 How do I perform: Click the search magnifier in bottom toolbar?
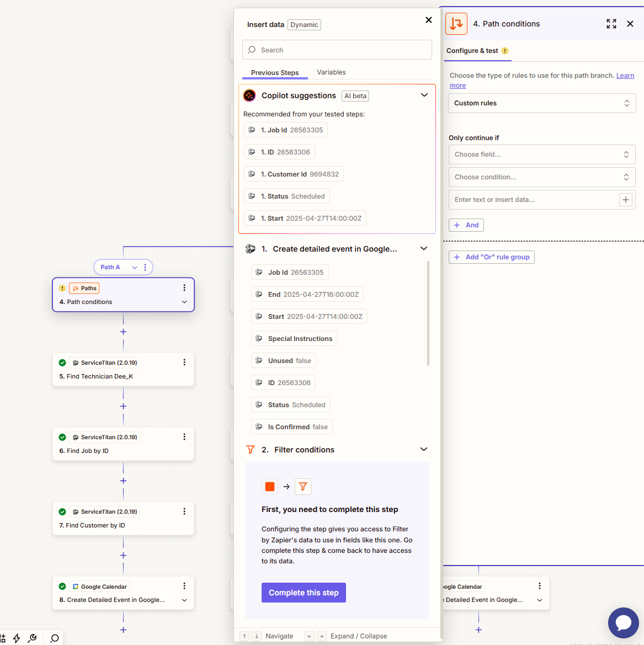54,638
